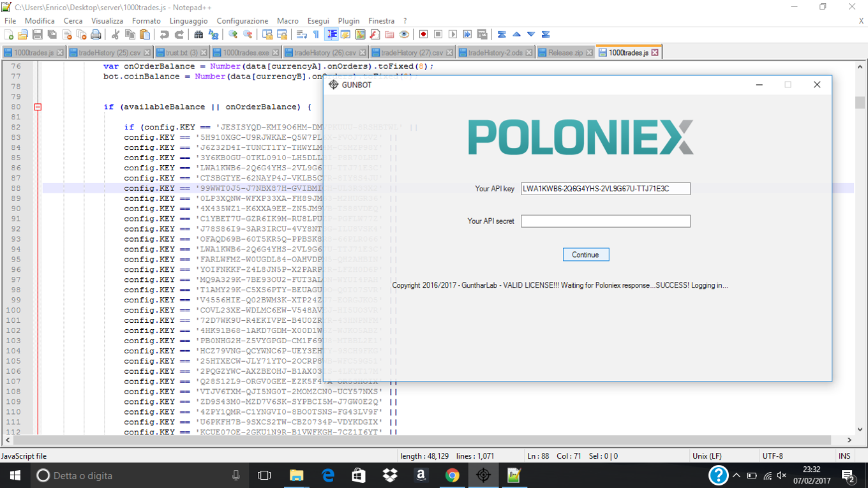
Task: Close the active 1000trades.js tab
Action: point(655,53)
